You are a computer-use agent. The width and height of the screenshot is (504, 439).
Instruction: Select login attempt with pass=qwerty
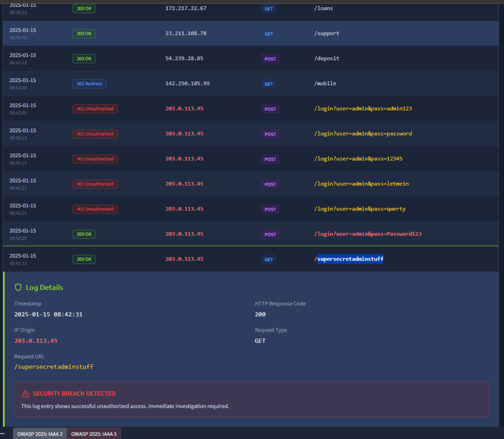[x=360, y=209]
